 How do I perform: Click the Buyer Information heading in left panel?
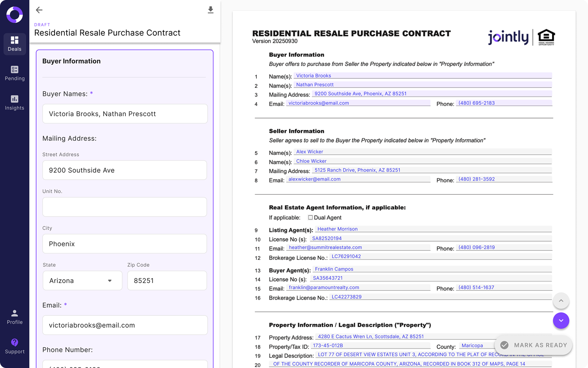(71, 61)
